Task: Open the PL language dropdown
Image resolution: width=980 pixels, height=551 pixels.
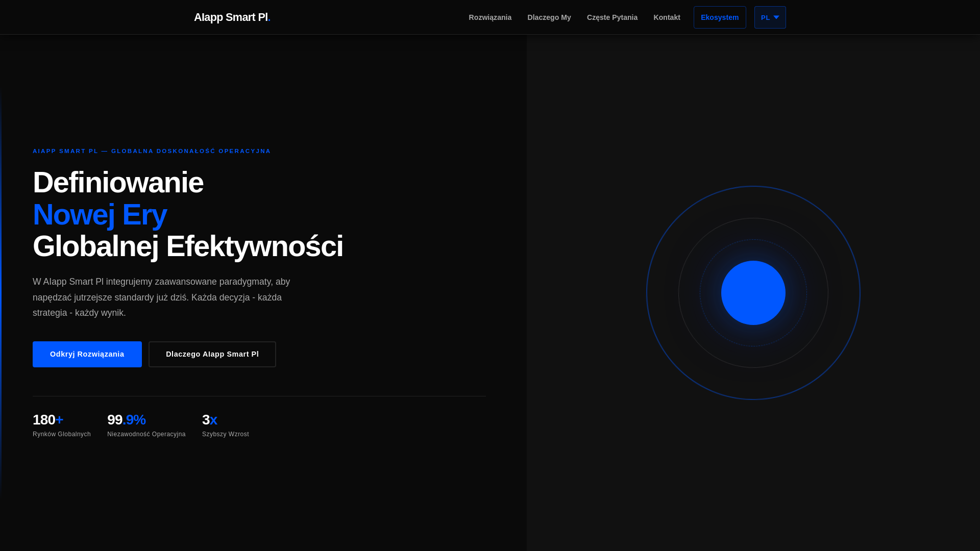Action: click(x=770, y=17)
